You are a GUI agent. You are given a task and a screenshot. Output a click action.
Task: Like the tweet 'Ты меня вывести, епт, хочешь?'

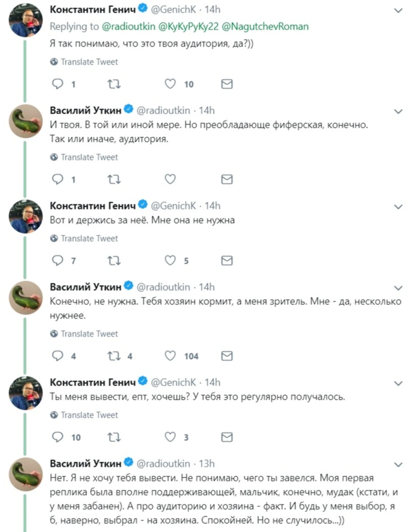170,437
